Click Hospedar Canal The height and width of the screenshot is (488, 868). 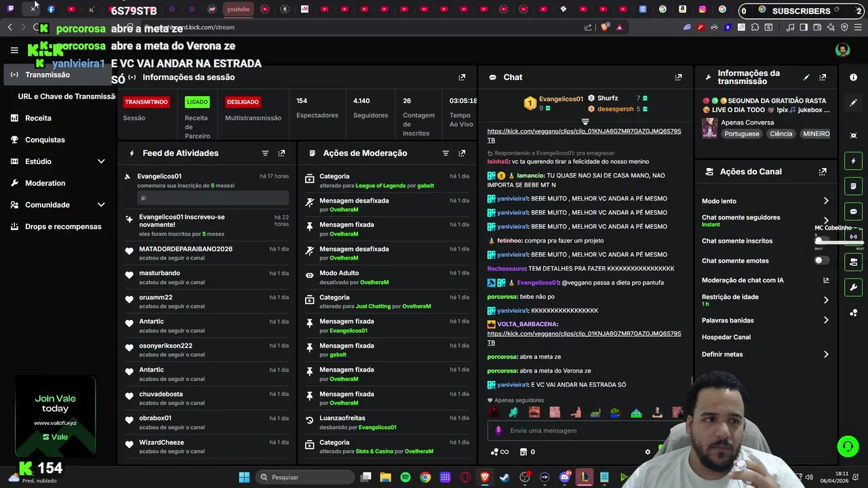726,338
